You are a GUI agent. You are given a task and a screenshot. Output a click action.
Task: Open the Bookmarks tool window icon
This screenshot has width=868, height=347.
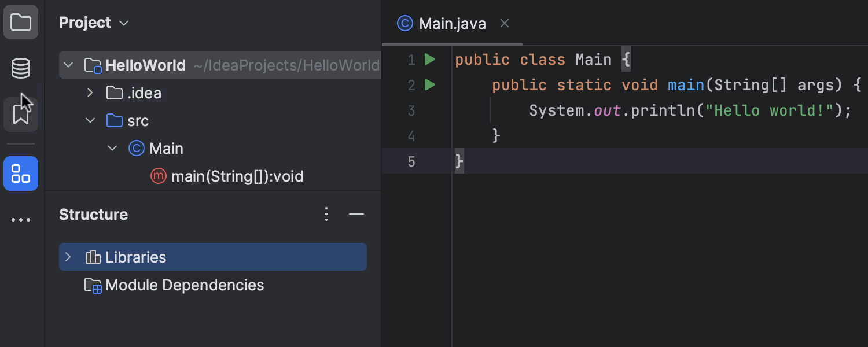coord(21,114)
